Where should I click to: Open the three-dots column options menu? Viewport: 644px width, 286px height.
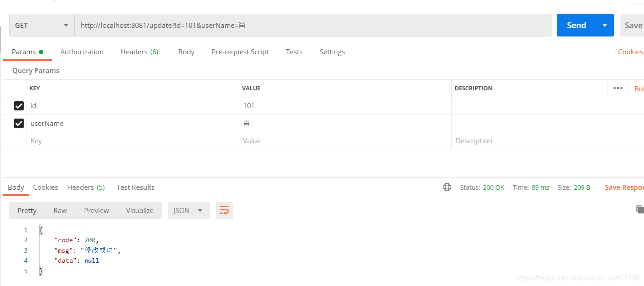618,88
